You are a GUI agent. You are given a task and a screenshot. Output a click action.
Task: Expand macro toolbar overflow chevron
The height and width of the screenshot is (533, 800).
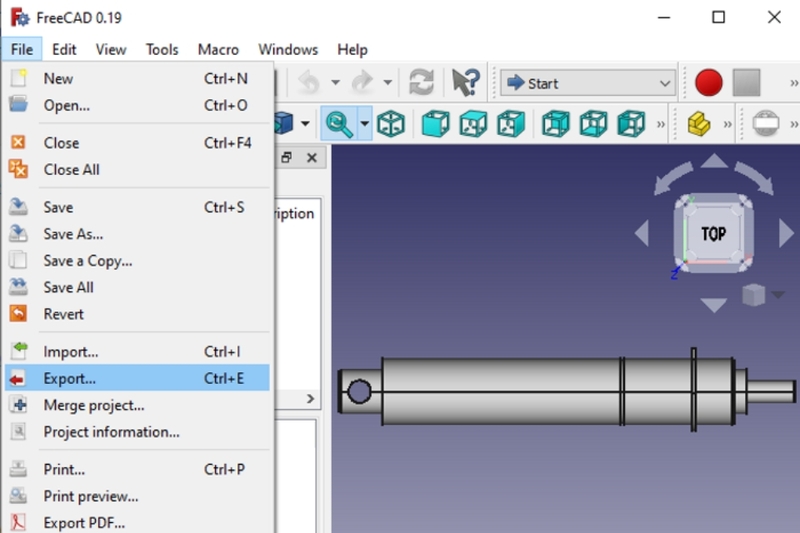click(x=793, y=83)
